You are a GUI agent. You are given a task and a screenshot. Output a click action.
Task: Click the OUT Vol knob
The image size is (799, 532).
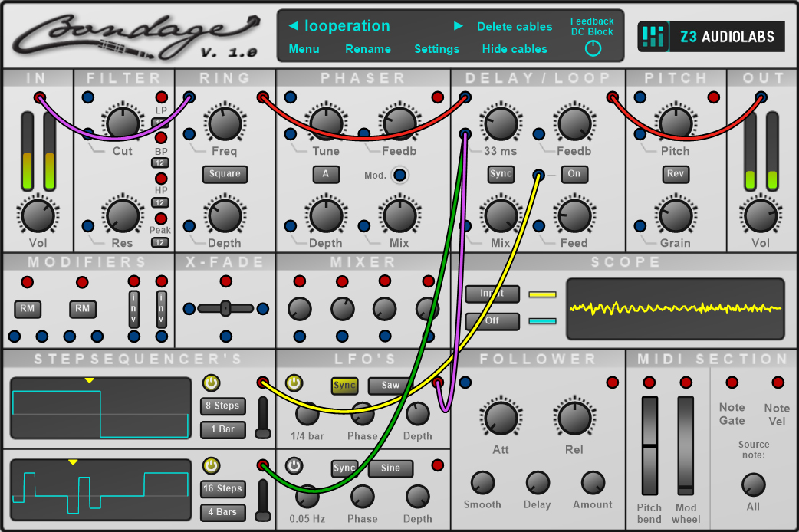[760, 215]
